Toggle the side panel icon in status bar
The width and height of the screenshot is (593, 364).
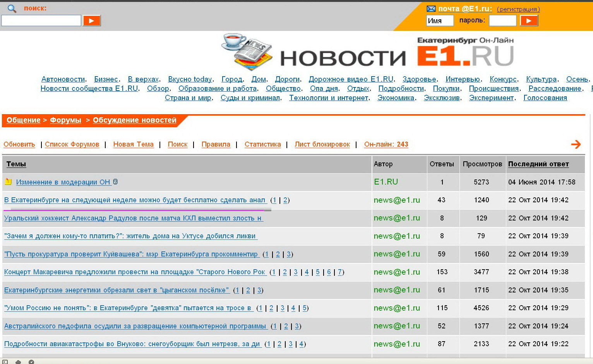[x=5, y=362]
